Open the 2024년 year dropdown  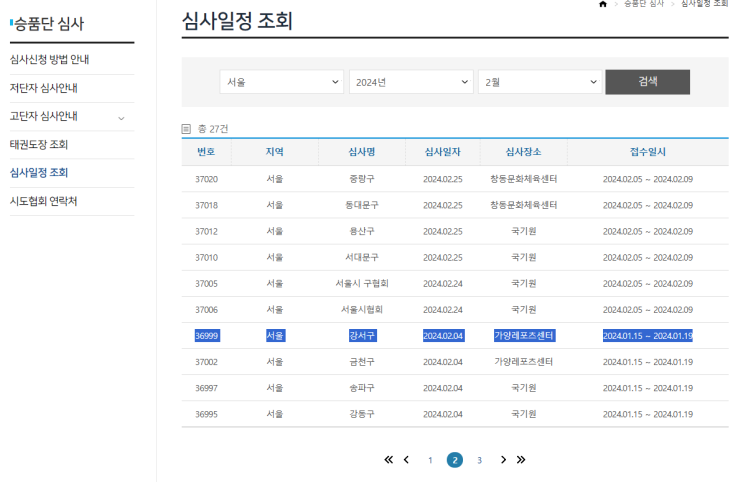[x=411, y=82]
